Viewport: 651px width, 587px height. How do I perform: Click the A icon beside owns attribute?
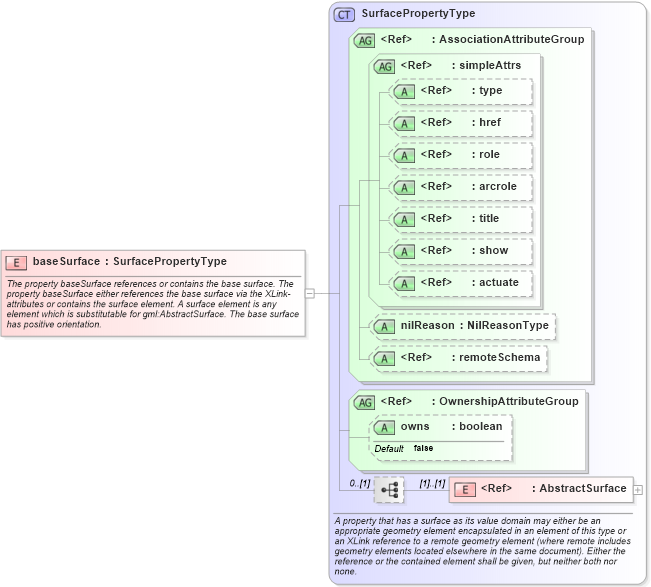[384, 428]
